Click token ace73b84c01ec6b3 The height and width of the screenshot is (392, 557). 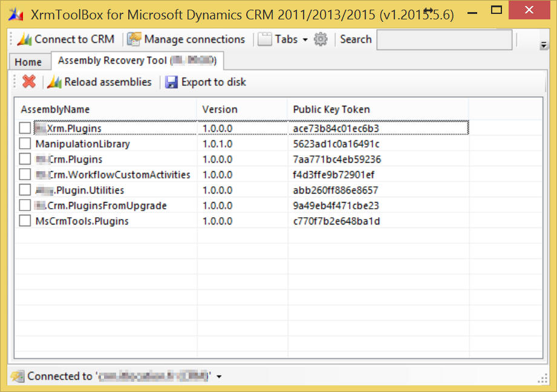click(336, 128)
